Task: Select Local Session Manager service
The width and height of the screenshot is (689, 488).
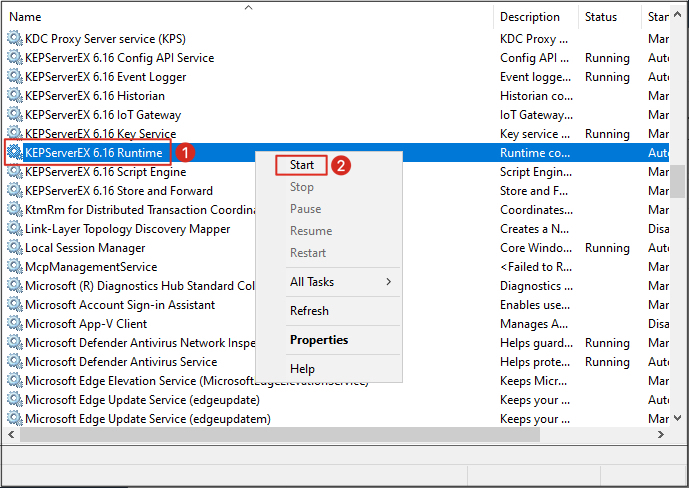Action: pos(85,247)
